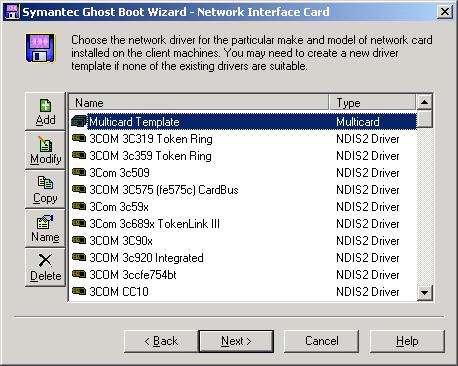
Task: Proceed with the Next button
Action: click(x=236, y=341)
